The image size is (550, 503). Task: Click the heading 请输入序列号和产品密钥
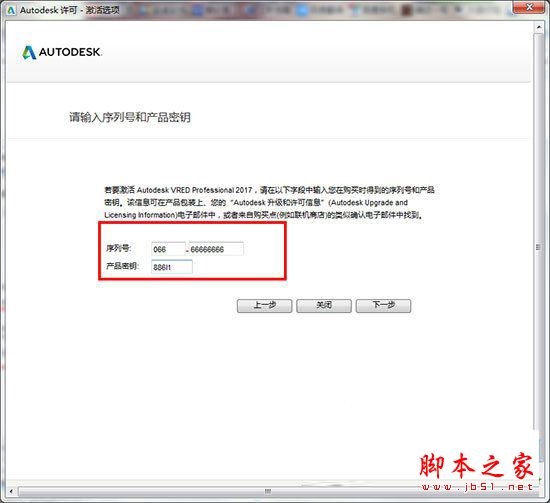(x=130, y=117)
